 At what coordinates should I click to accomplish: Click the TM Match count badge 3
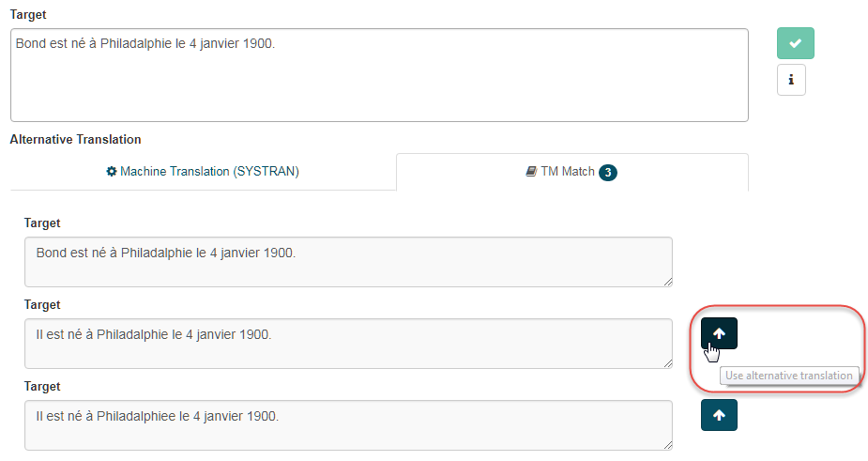point(608,173)
